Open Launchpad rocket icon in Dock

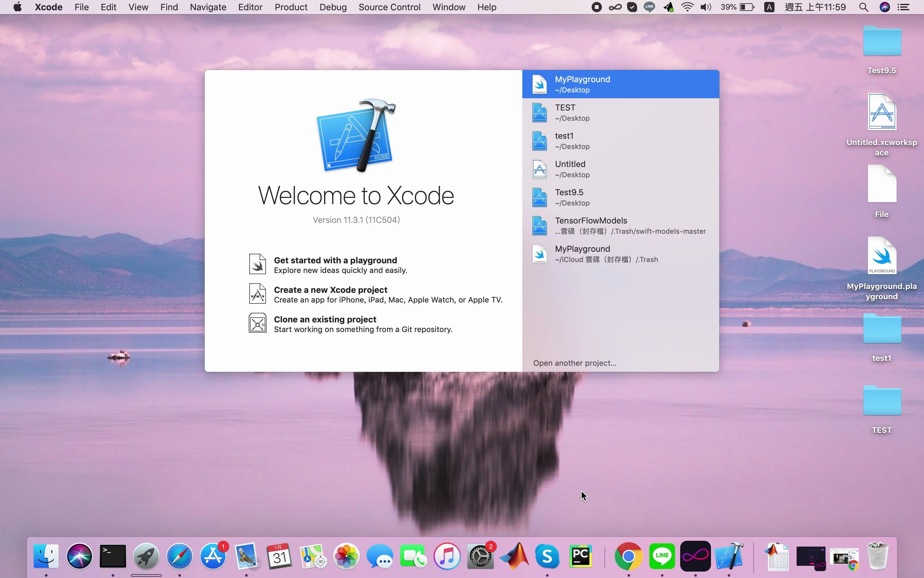click(146, 556)
